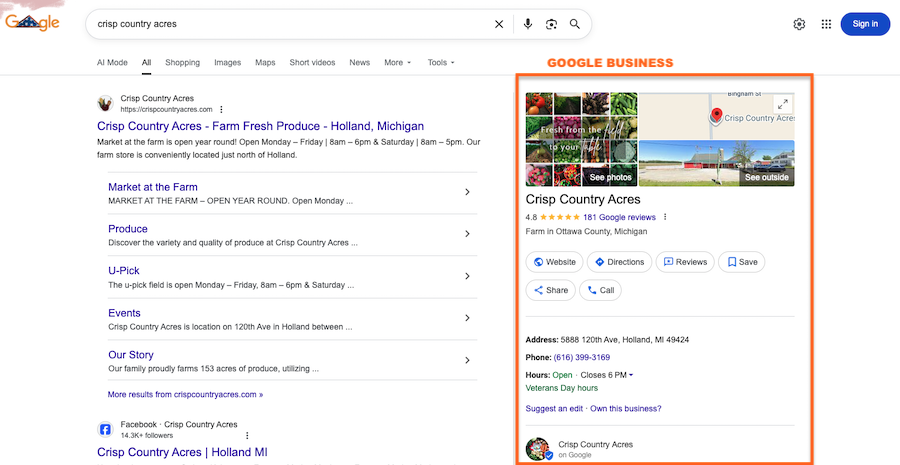Screen dimensions: 900x465
Task: Click the Website button
Action: point(554,262)
